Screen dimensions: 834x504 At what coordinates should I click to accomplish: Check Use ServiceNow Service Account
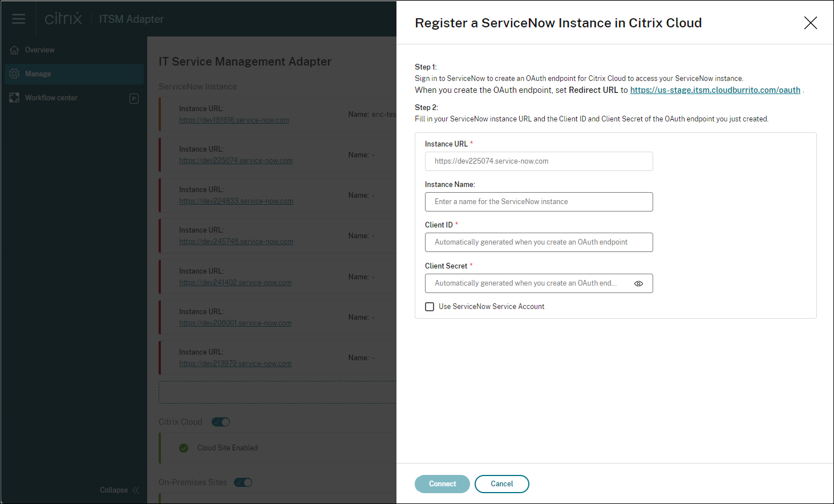click(x=430, y=307)
